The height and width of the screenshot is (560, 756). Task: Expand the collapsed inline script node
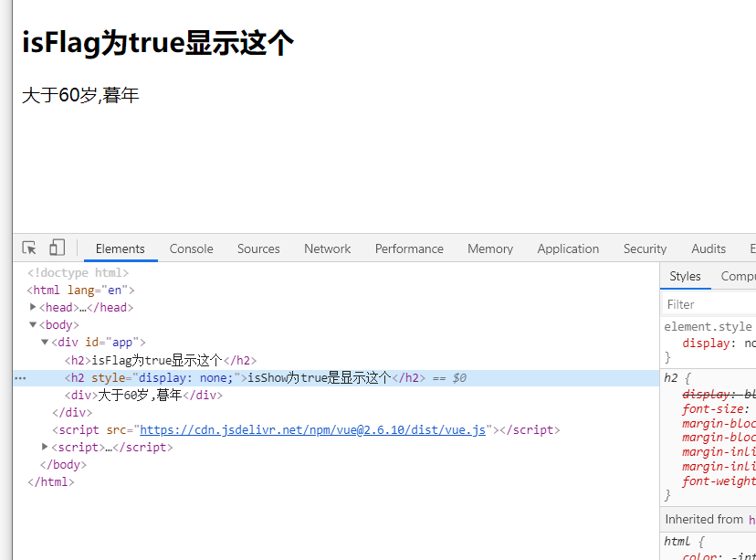coord(45,447)
